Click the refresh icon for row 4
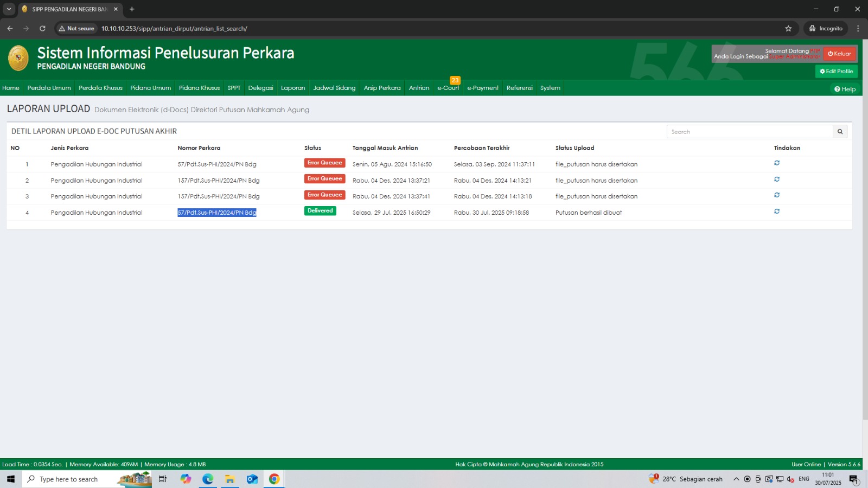This screenshot has width=868, height=488. [x=776, y=211]
